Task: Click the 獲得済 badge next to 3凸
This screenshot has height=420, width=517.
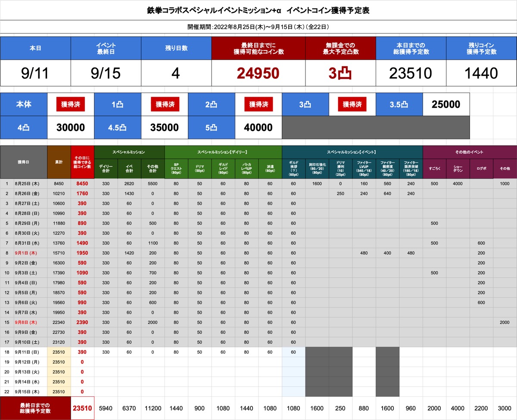Action: point(352,104)
